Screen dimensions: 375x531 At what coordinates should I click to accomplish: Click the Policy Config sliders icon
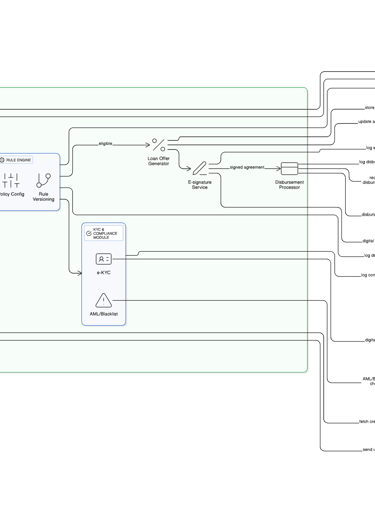point(11,180)
